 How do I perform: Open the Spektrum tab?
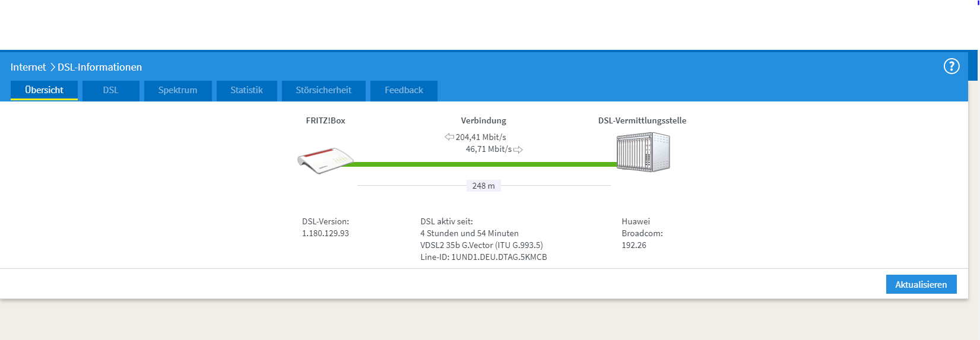click(178, 90)
